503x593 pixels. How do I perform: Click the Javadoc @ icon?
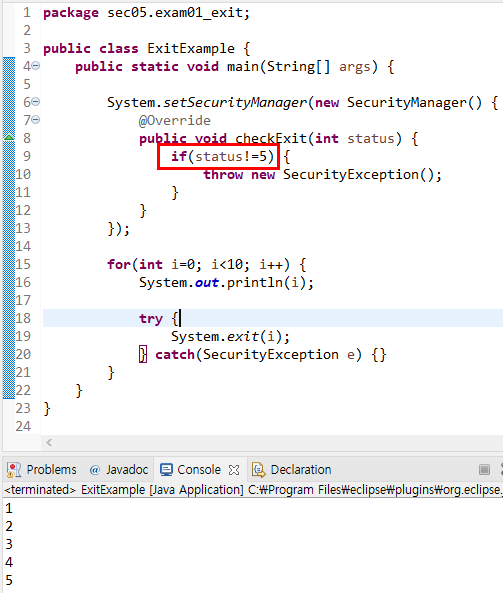[95, 470]
